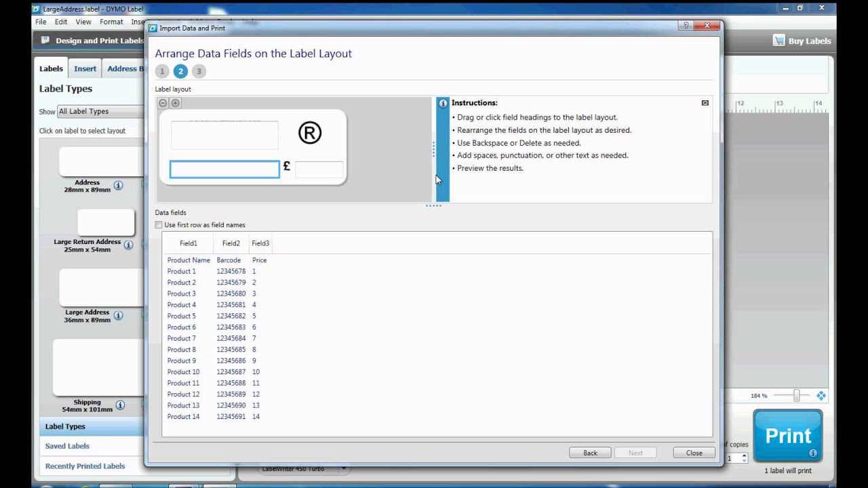Click the selected blue-outlined field on the label
The height and width of the screenshot is (488, 868).
pos(224,169)
